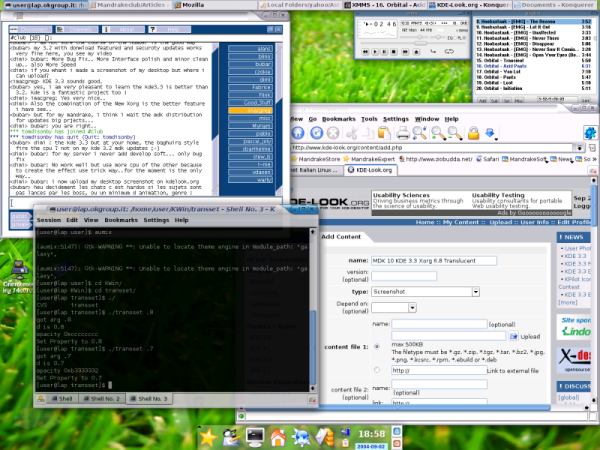Click the Paste clipboard icon in Konqueror
This screenshot has height=450, width=600.
click(384, 133)
